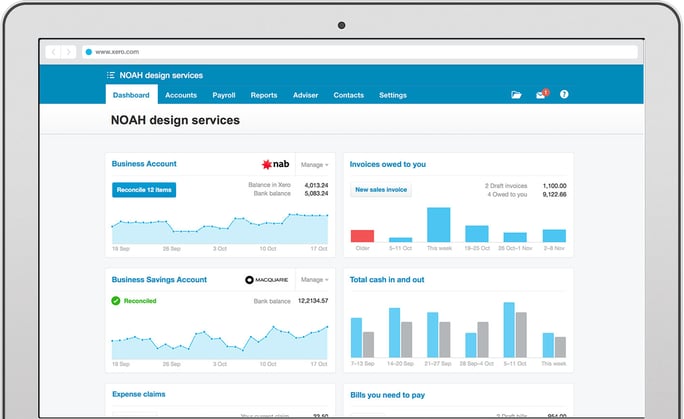
Task: Click the 2 Draft invoices text
Action: click(x=506, y=186)
